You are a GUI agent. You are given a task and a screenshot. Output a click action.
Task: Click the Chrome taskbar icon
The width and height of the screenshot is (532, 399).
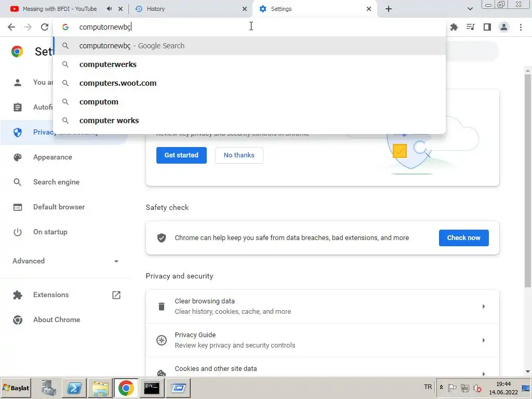pyautogui.click(x=126, y=388)
